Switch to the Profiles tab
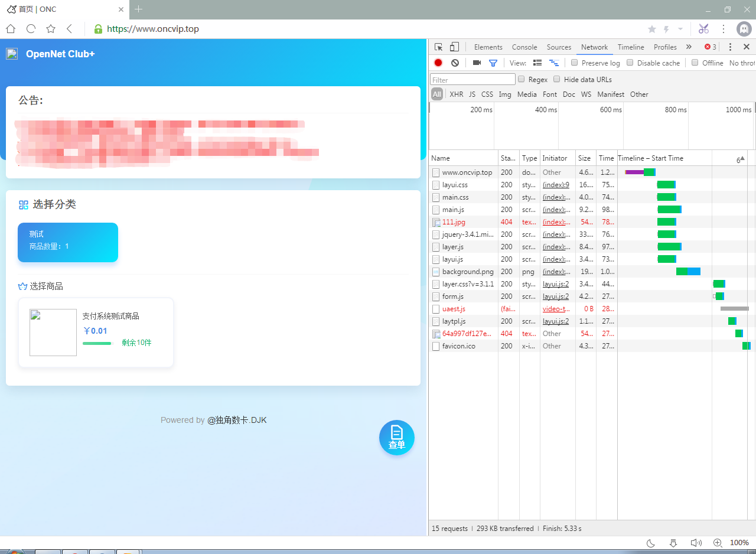Viewport: 756px width, 554px height. click(665, 47)
